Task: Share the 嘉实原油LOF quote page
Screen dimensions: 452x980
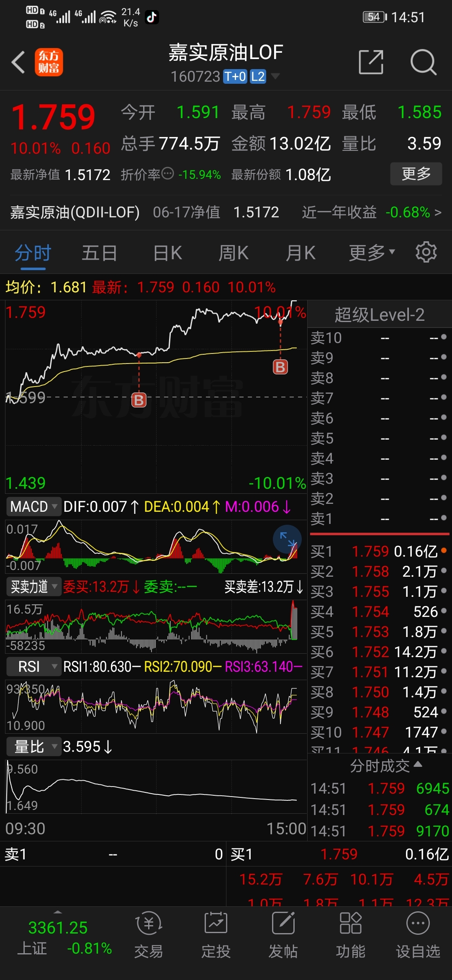Action: click(371, 62)
